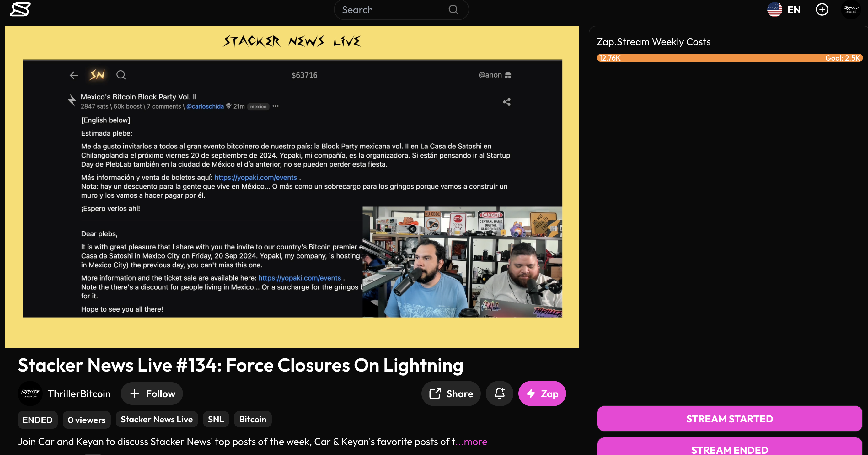Click the plus circle new stream icon

(x=822, y=9)
